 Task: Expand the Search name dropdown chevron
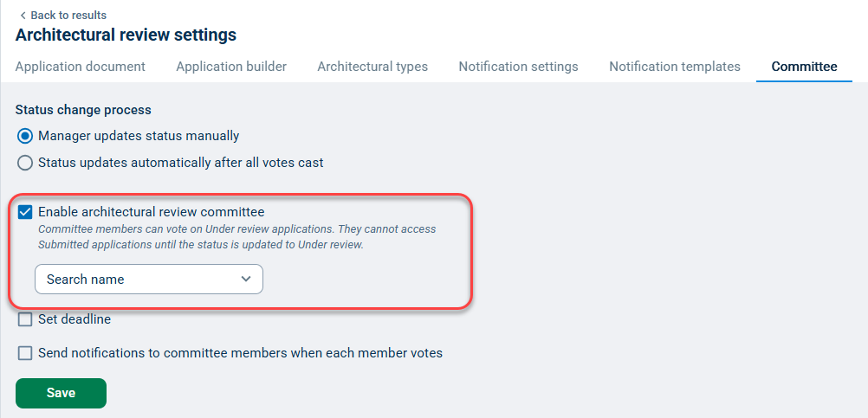pyautogui.click(x=246, y=280)
